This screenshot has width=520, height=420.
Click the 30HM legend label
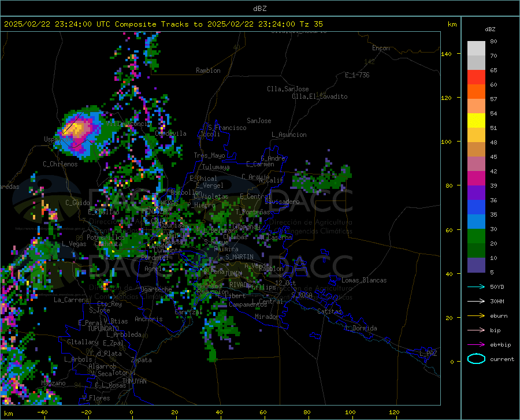pos(497,302)
